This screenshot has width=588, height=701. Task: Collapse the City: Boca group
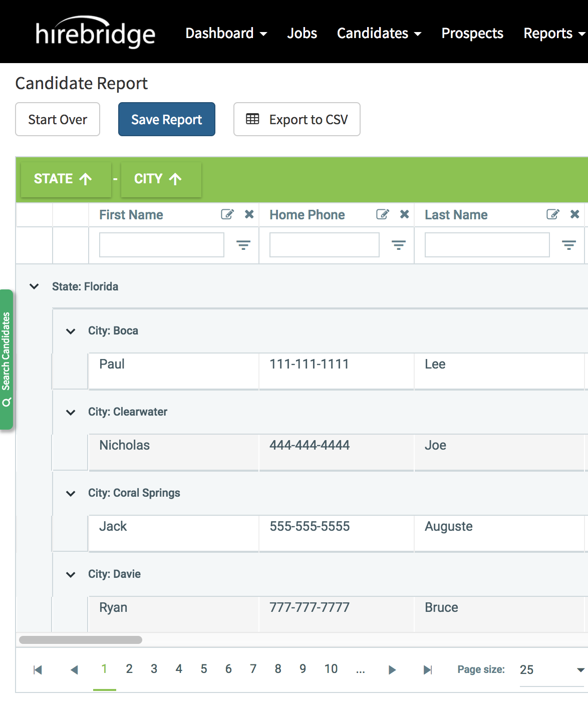70,330
